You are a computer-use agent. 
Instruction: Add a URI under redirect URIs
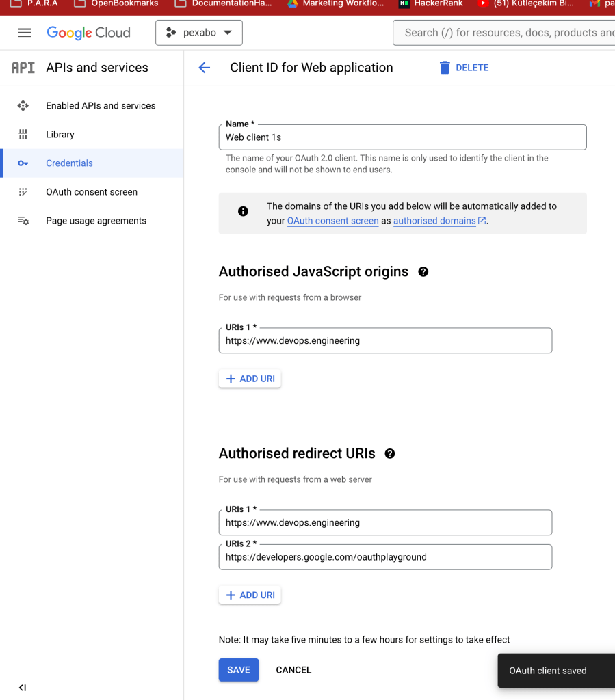pos(250,595)
